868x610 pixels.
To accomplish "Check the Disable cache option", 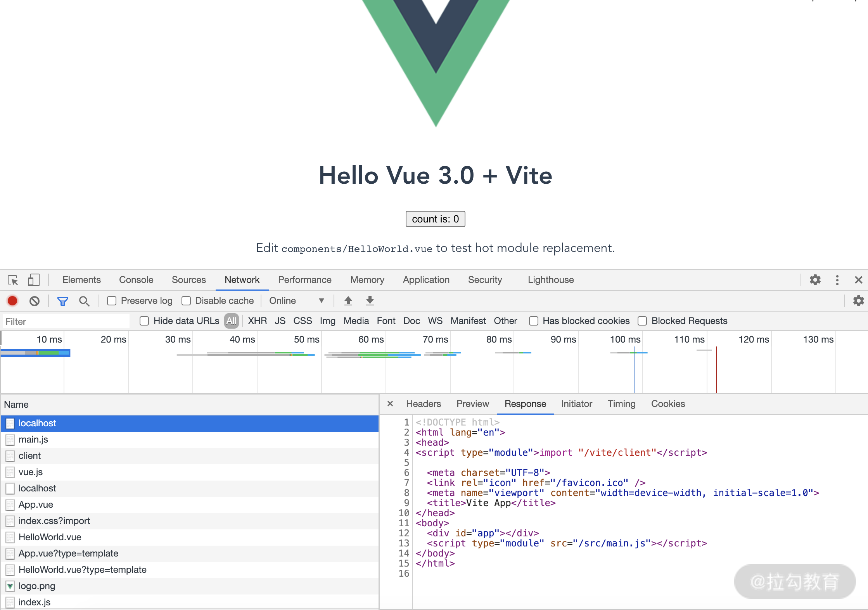I will 187,301.
